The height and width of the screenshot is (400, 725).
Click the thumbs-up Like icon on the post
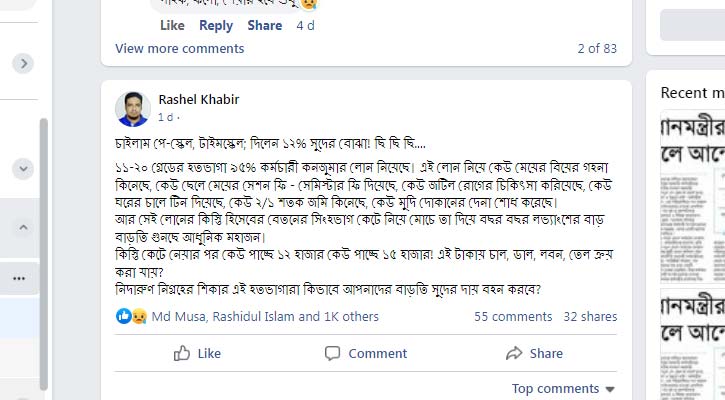point(183,353)
